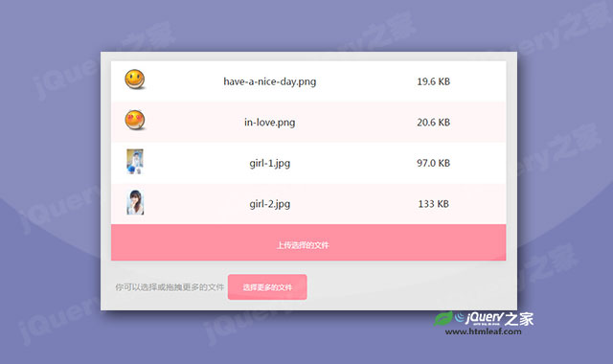Open the girl-1.jpg photo thumbnail

(x=135, y=161)
